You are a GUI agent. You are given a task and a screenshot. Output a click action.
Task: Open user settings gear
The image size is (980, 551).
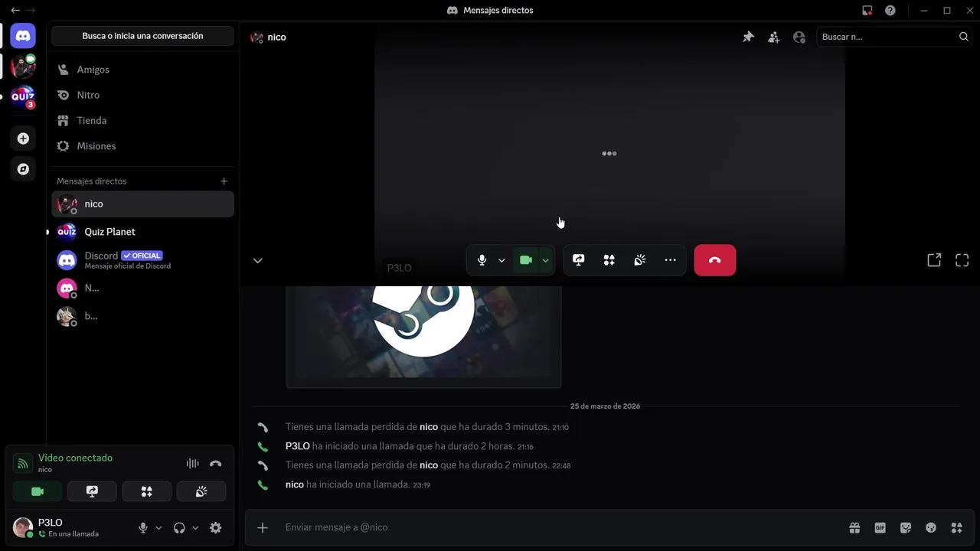click(216, 528)
